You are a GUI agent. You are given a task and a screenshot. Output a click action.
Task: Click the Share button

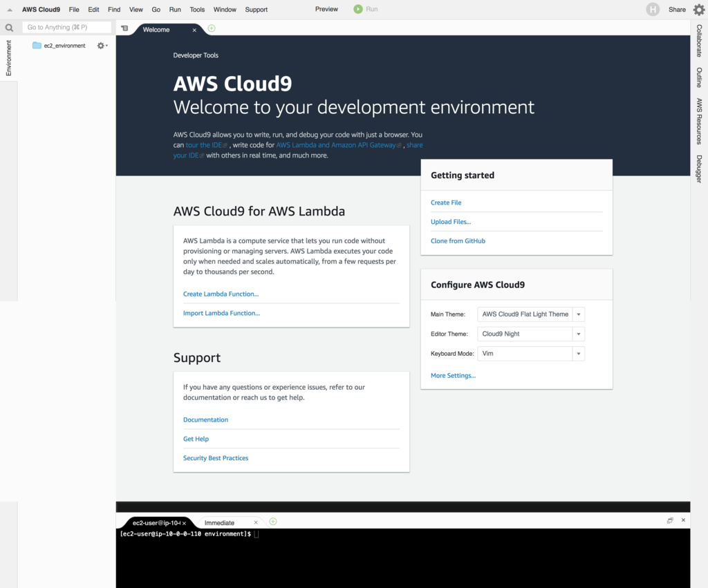[x=677, y=10]
